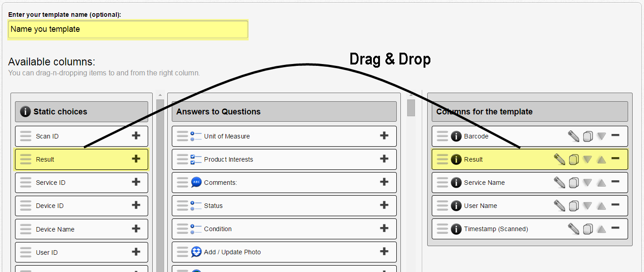Select the Comments: row label
This screenshot has width=644, height=272.
(220, 183)
